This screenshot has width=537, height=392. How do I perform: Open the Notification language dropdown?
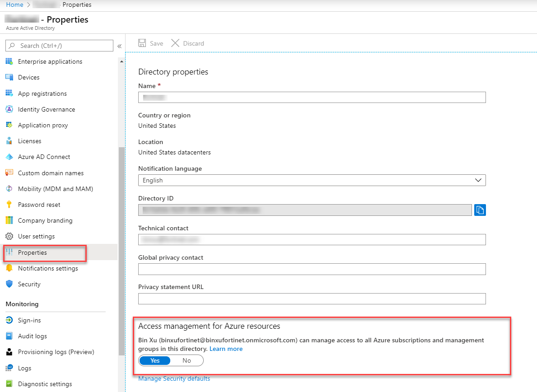point(312,180)
